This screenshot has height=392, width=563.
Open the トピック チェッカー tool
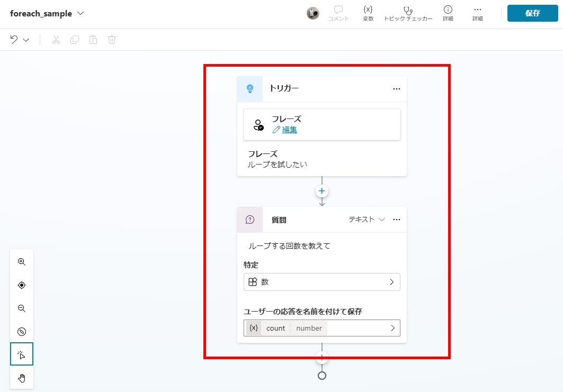pos(408,13)
